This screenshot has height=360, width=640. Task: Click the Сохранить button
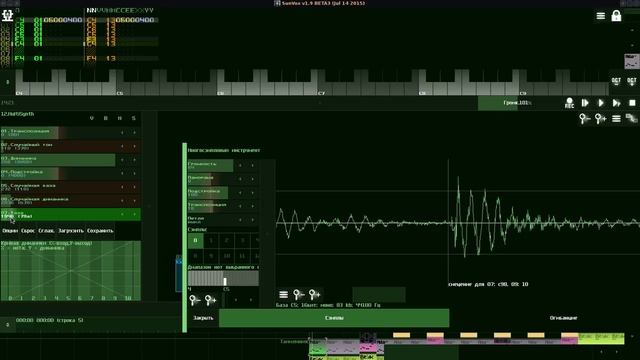(x=100, y=231)
